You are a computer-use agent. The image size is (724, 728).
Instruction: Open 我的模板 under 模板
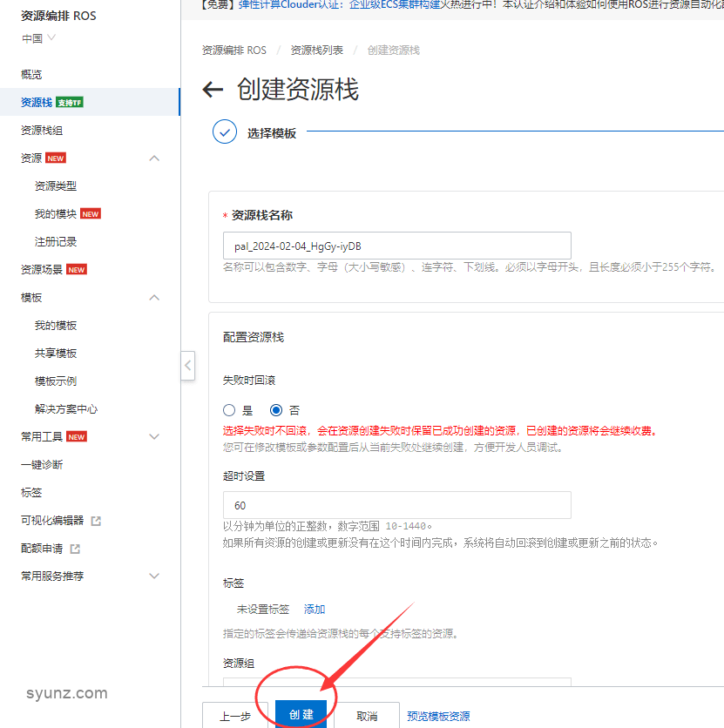click(56, 326)
